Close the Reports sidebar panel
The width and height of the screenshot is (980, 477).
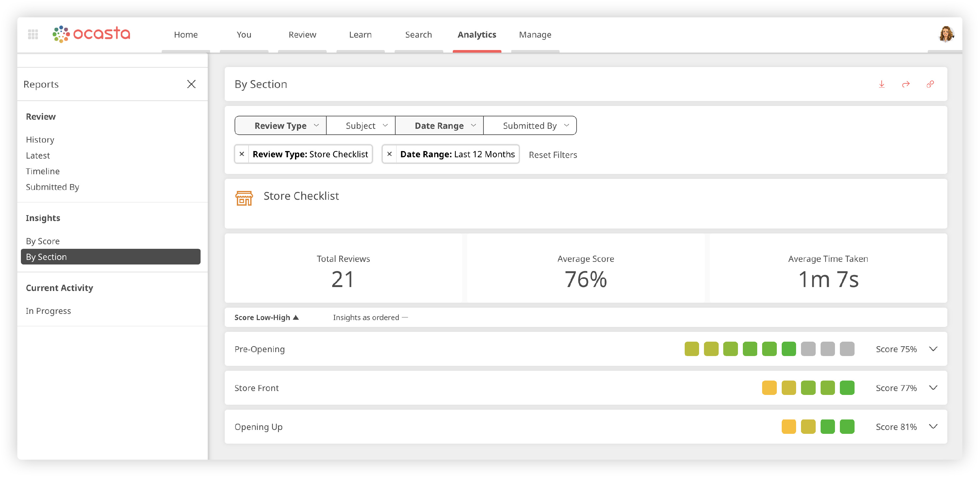click(191, 84)
